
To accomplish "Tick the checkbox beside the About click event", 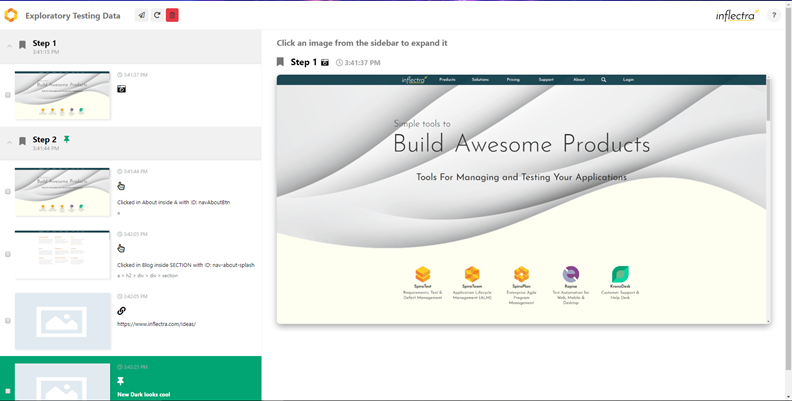I will coord(8,192).
